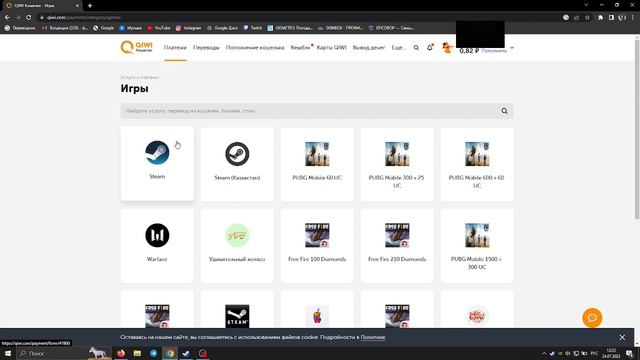Open the Политике link in cookie banner
Screen dimensions: 640x360
click(x=373, y=337)
